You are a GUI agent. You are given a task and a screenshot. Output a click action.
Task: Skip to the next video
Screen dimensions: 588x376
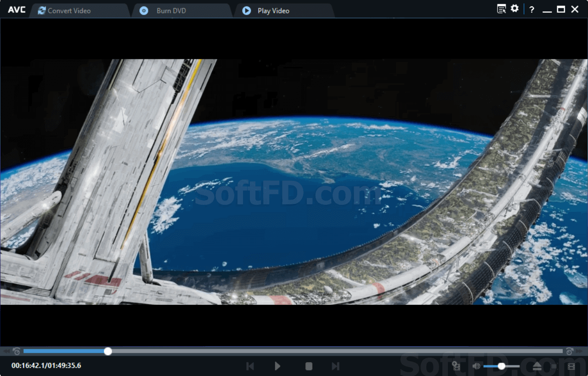(336, 366)
